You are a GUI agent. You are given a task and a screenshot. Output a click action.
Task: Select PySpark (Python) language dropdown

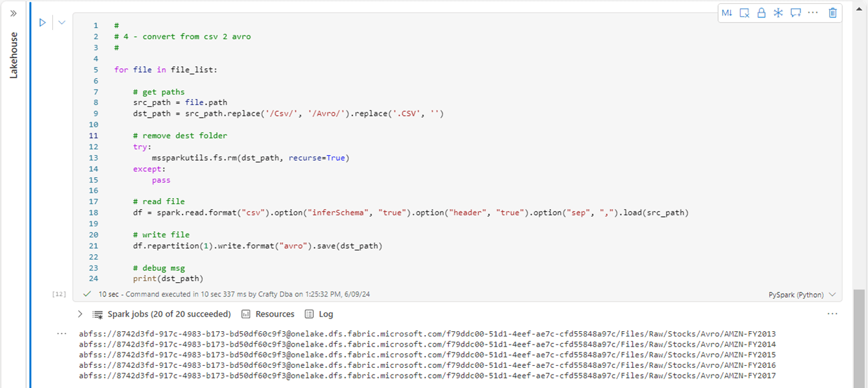pos(802,294)
